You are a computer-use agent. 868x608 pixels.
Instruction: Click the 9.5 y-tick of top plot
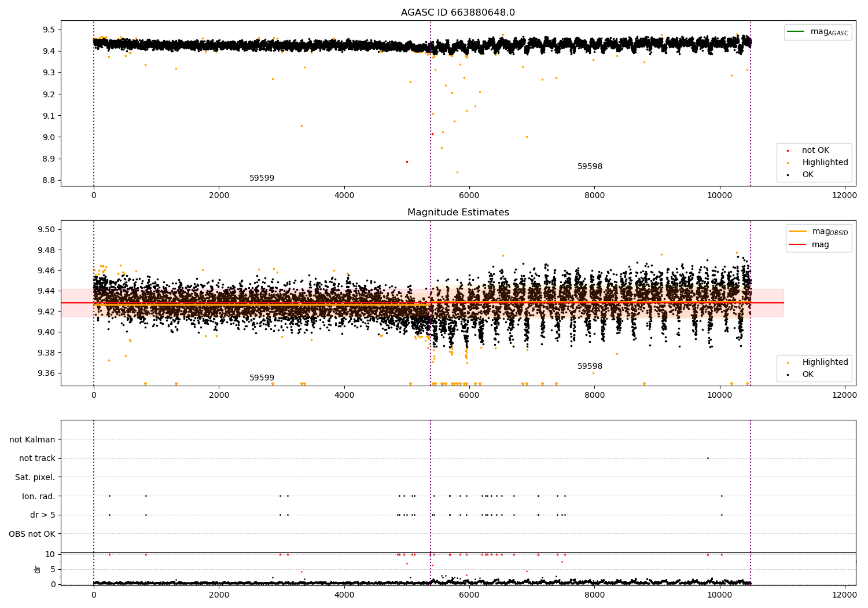[49, 30]
